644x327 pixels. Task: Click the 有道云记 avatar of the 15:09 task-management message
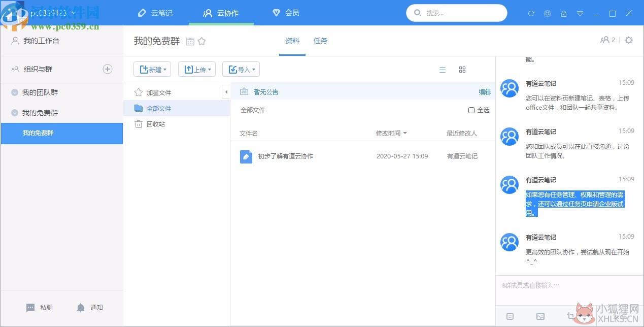click(510, 185)
